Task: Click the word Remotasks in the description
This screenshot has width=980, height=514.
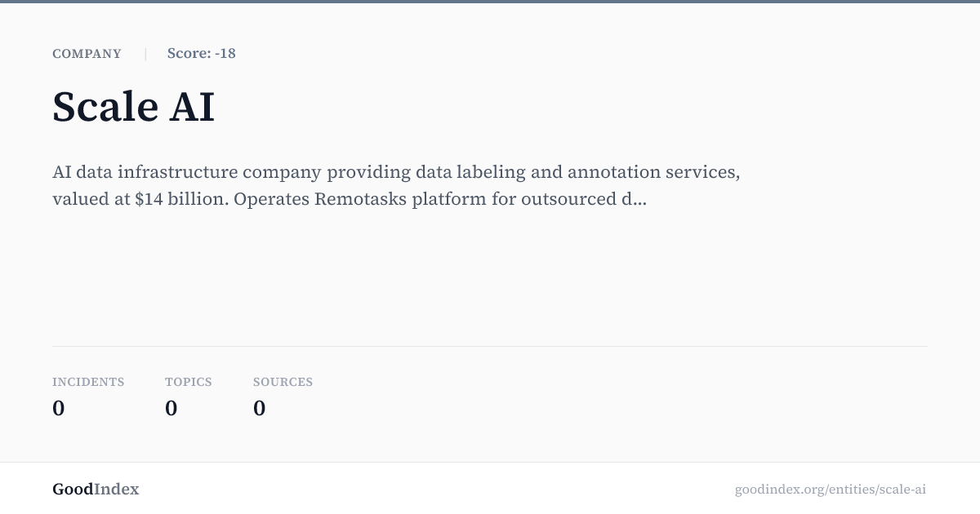Action: (360, 200)
